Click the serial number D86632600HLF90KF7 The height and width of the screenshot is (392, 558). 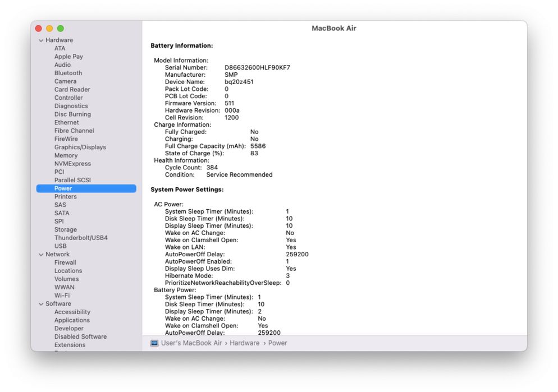coord(257,67)
